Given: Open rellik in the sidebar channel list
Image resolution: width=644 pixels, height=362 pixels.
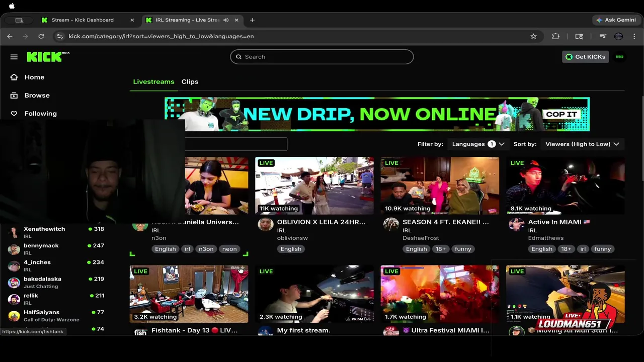Looking at the screenshot, I should (x=56, y=299).
